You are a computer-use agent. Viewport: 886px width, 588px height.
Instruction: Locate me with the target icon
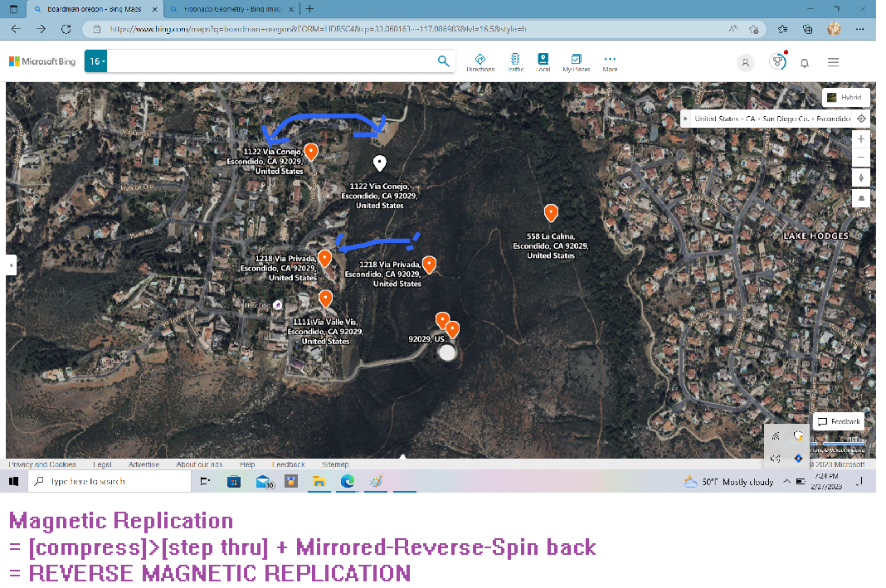[x=861, y=119]
